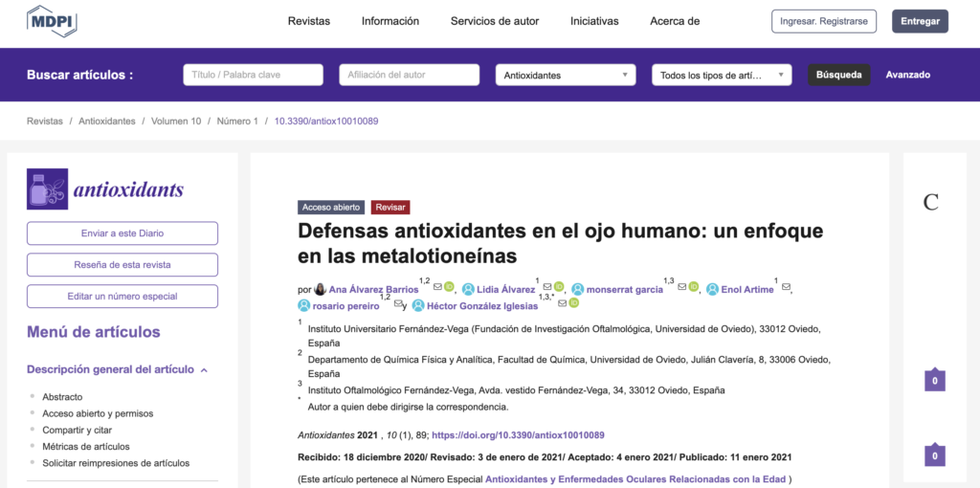Click Ana Álvarez Barros's ORCID icon
This screenshot has height=488, width=980.
(x=448, y=287)
